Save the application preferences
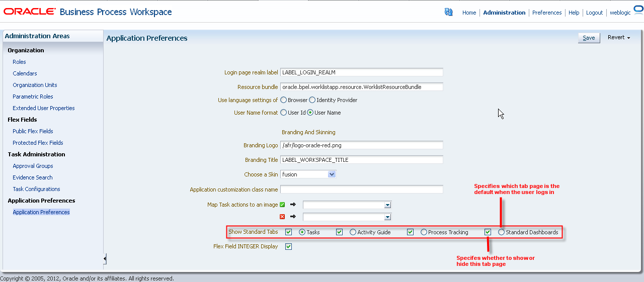The height and width of the screenshot is (282, 644). tap(589, 38)
